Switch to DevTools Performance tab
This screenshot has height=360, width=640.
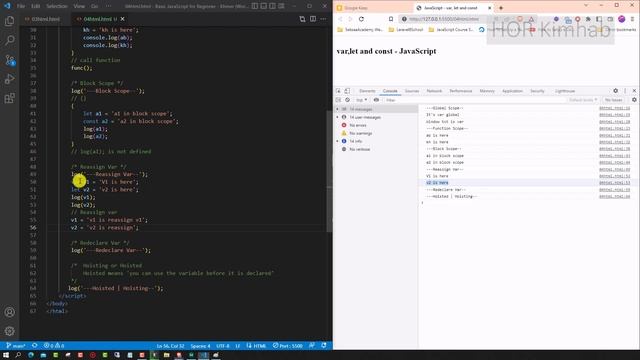(460, 91)
